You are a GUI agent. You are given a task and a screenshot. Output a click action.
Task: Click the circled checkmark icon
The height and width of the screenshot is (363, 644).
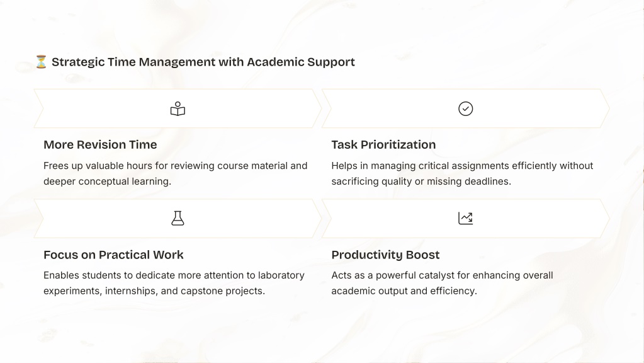click(465, 109)
